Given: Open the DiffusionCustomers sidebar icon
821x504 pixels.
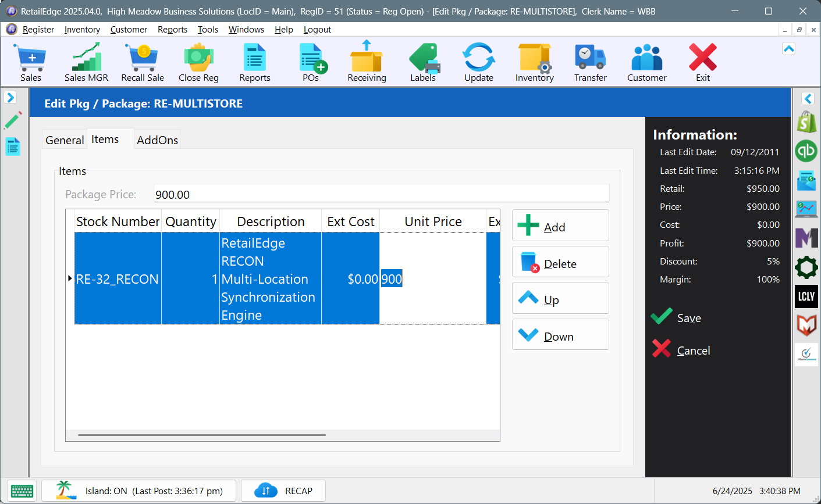Looking at the screenshot, I should [x=806, y=354].
